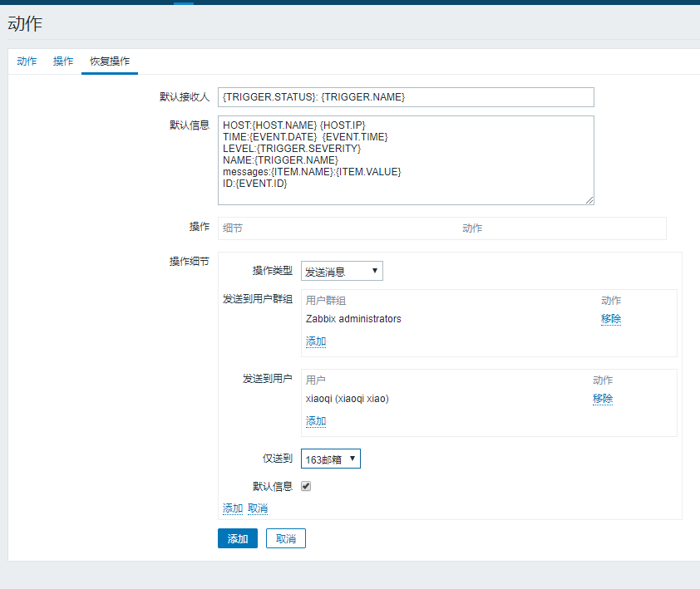
Task: Switch to the 动作 tab
Action: tap(27, 61)
